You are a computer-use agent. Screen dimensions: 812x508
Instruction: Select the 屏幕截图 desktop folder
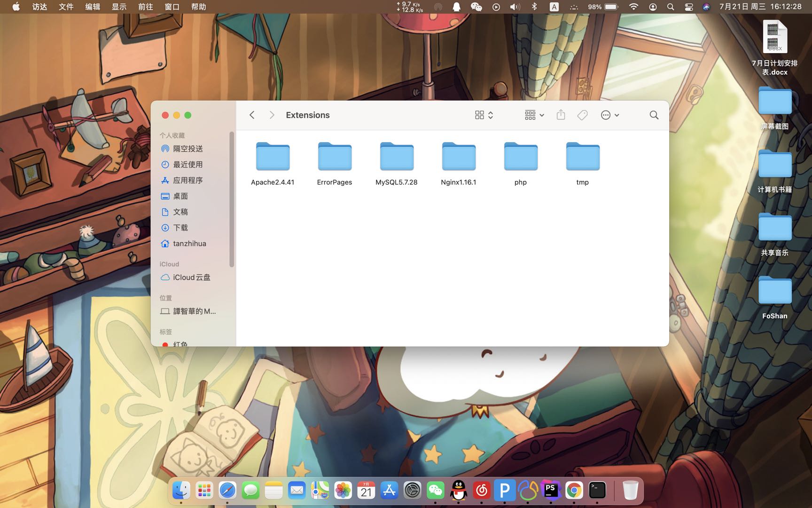tap(775, 108)
